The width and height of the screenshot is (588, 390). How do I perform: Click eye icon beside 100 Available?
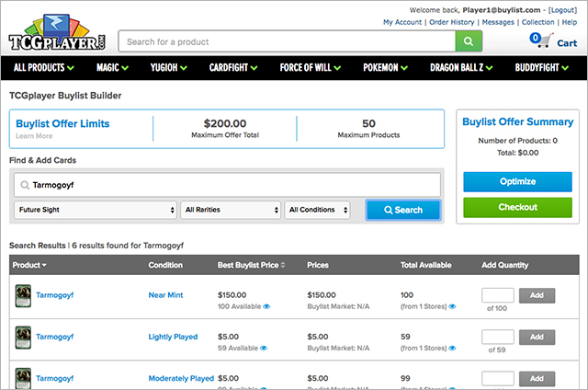266,306
